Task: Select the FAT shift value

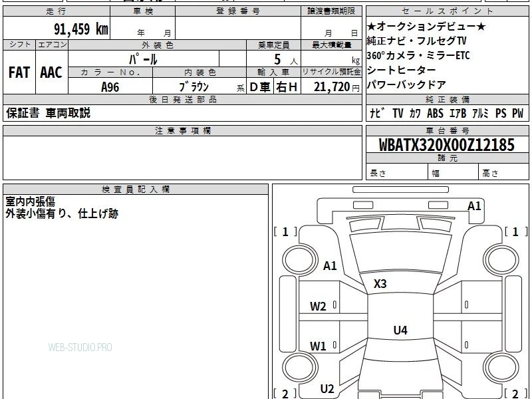Action: [x=19, y=72]
